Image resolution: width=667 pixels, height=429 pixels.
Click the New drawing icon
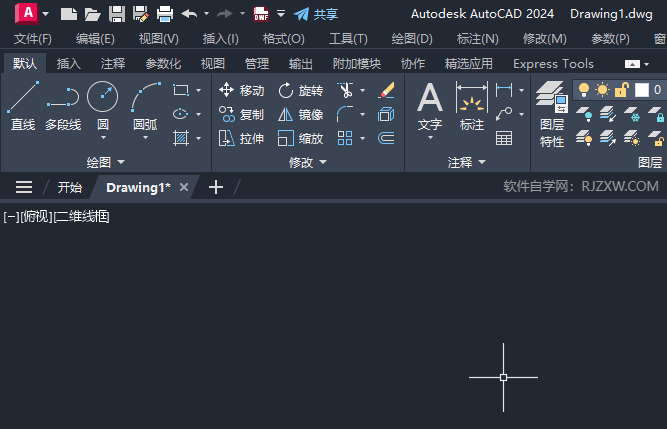coord(68,14)
